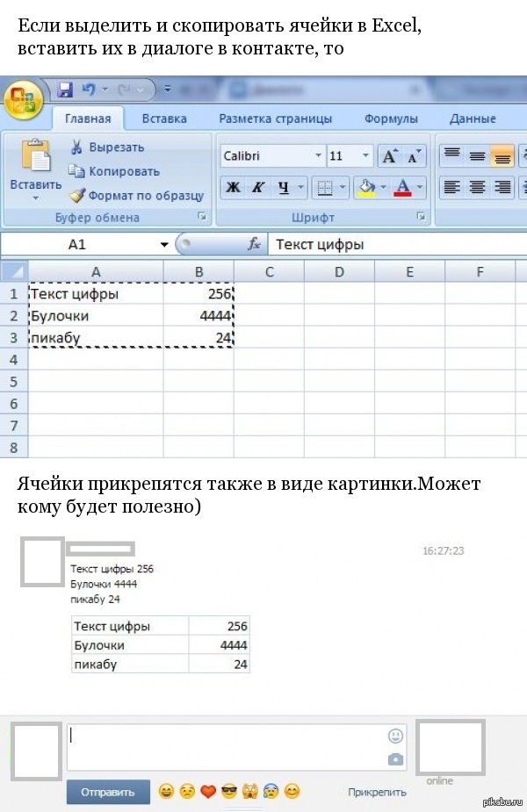The width and height of the screenshot is (527, 812).
Task: Decrease font size with small A
Action: click(414, 156)
